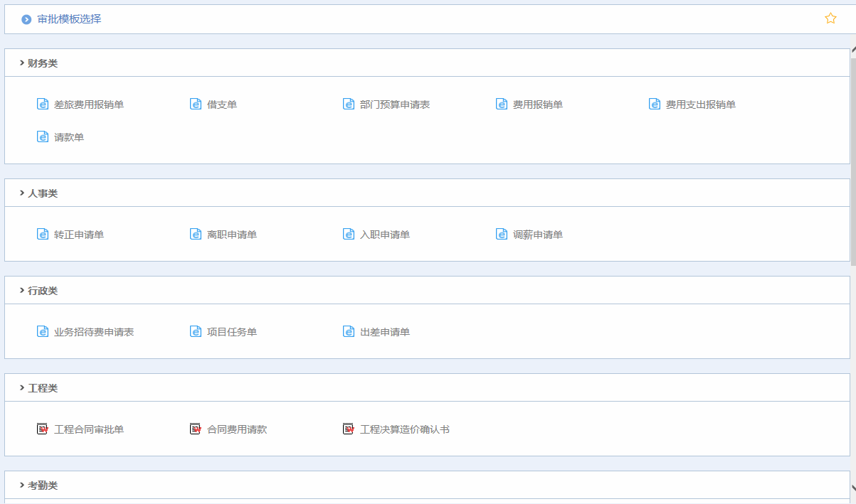Click the 合同费用请款 document icon

(x=196, y=429)
